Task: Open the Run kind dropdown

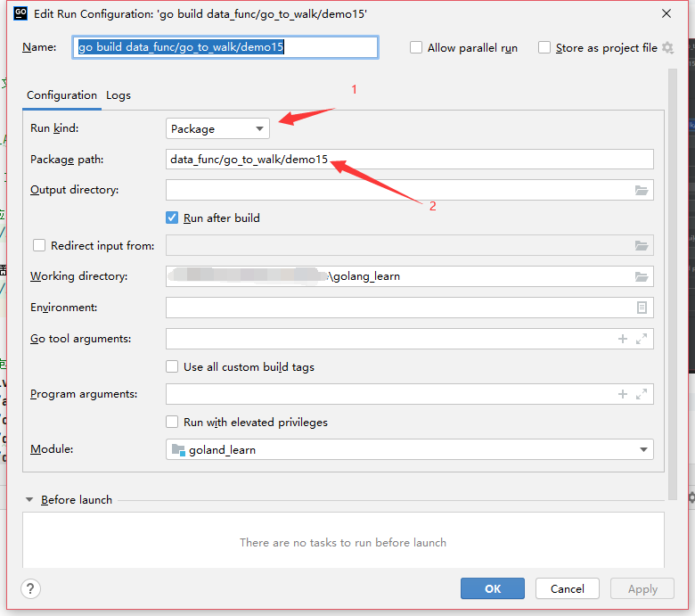Action: click(218, 128)
